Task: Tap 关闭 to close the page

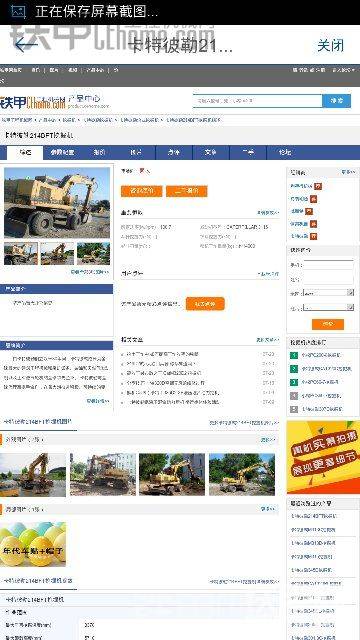Action: (331, 45)
